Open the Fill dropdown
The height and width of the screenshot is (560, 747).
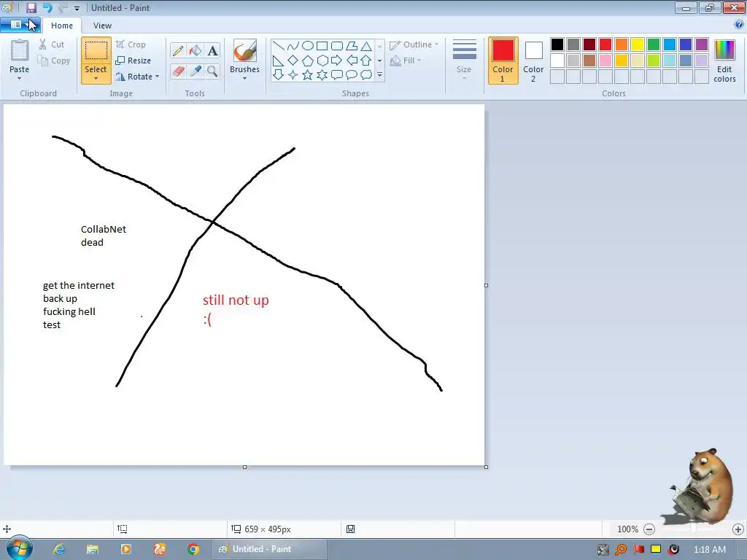406,61
